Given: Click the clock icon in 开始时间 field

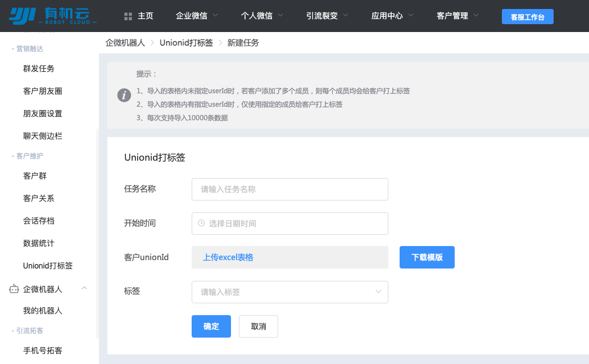Looking at the screenshot, I should click(x=202, y=224).
